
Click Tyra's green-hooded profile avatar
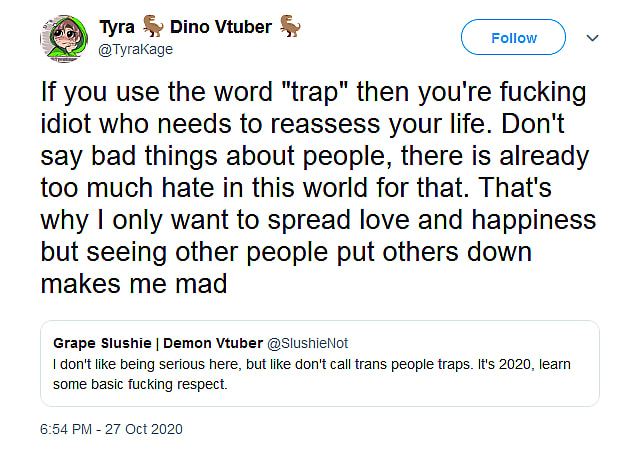click(x=62, y=37)
